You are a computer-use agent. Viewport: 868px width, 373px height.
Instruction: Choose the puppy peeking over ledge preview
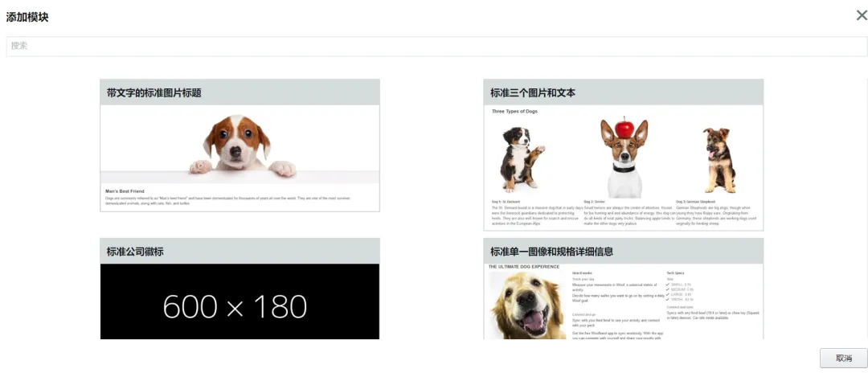pos(240,145)
